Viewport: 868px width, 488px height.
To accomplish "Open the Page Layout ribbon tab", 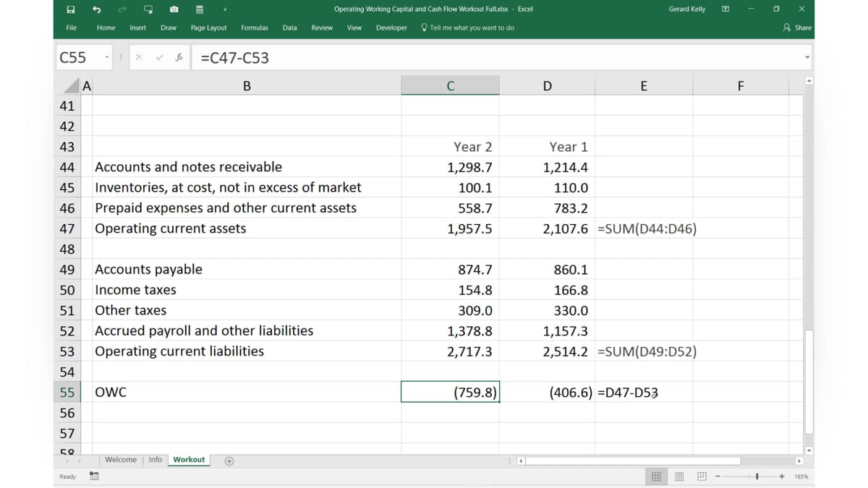I will click(x=208, y=27).
